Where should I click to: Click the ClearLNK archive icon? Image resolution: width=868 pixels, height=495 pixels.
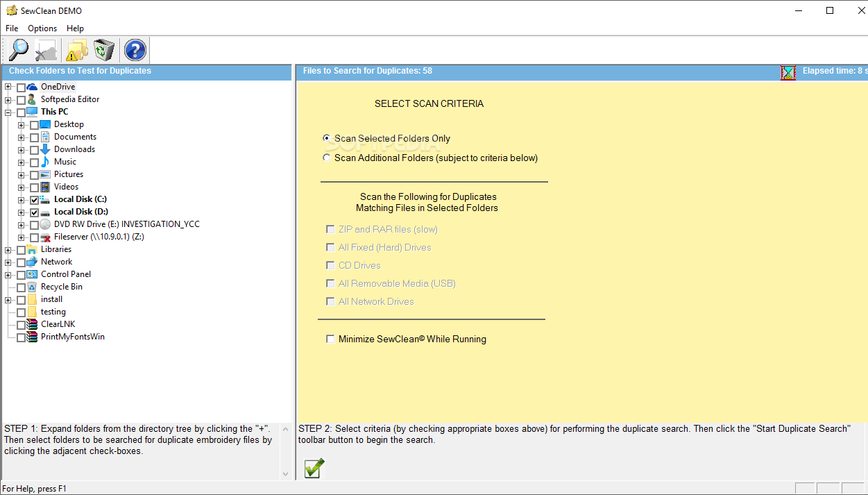click(32, 324)
